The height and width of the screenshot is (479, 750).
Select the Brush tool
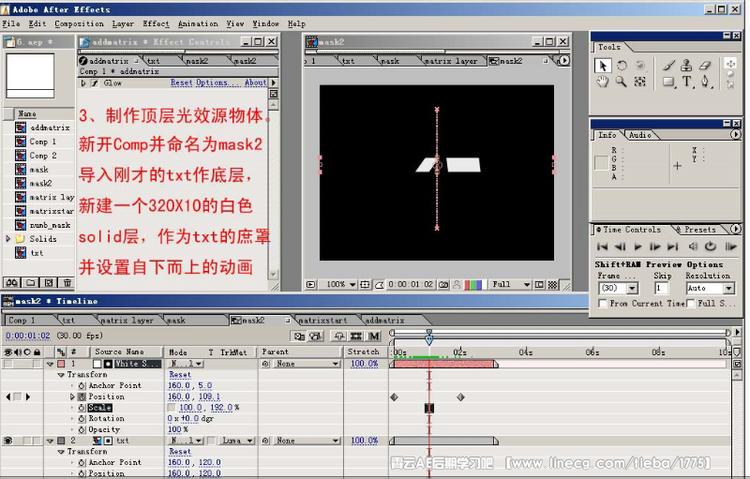pyautogui.click(x=669, y=66)
